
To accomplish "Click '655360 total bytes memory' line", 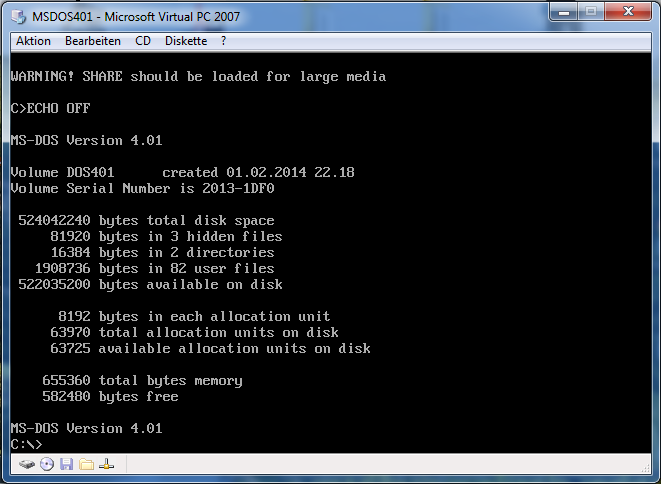I will click(142, 381).
